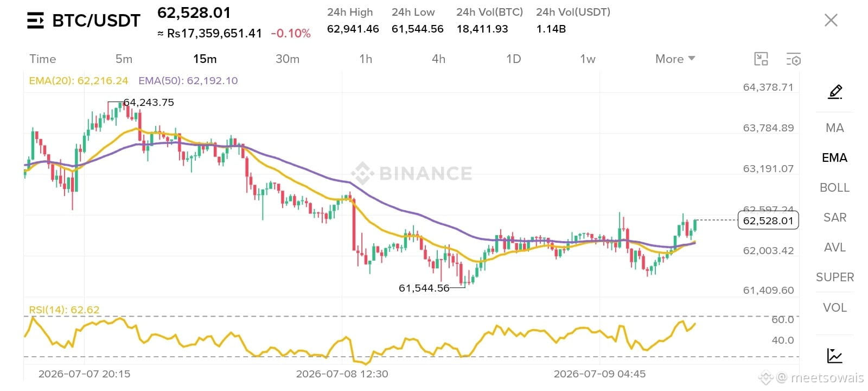The height and width of the screenshot is (391, 868).
Task: Open chart settings icon
Action: [x=793, y=59]
